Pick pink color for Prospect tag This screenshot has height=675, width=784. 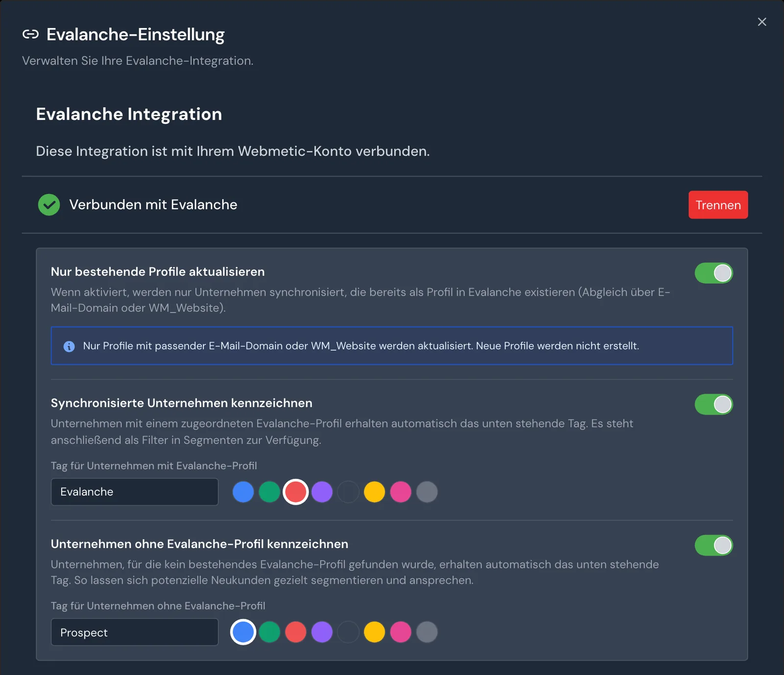[401, 632]
